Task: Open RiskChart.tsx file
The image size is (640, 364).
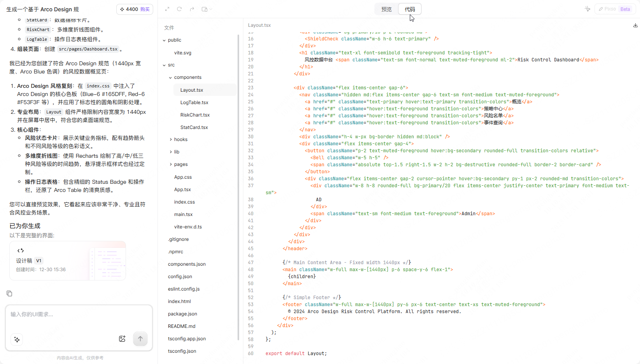Action: 195,115
